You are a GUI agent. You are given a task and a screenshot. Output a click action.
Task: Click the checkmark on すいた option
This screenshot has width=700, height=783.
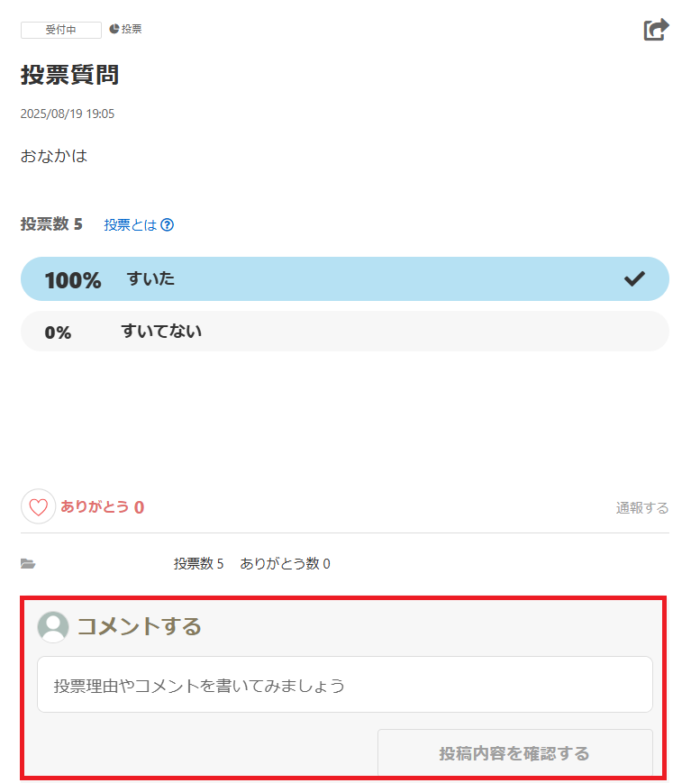point(634,278)
